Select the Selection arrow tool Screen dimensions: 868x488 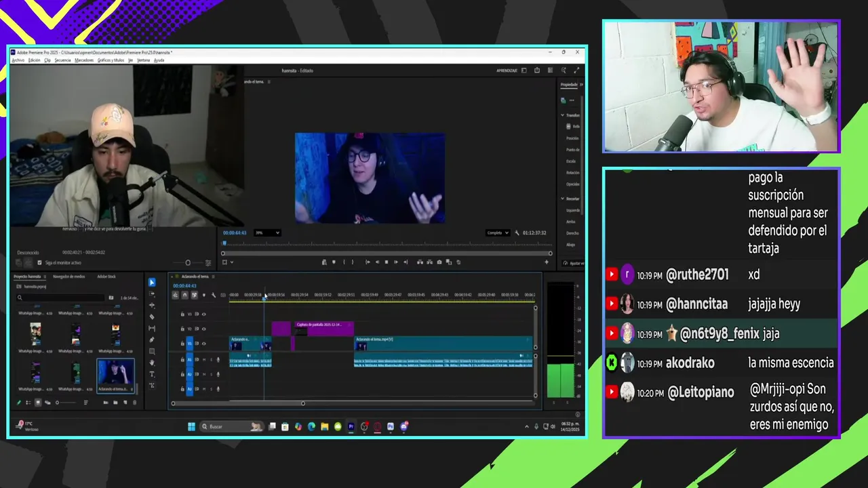152,282
